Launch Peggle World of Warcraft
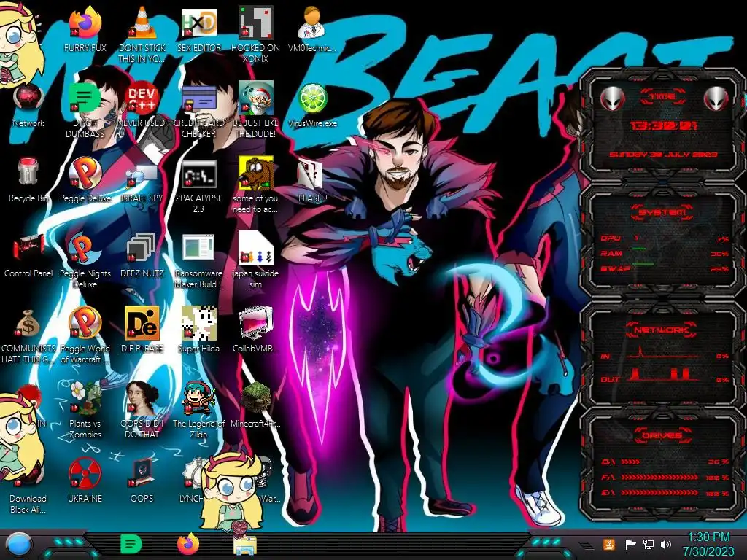 85,323
